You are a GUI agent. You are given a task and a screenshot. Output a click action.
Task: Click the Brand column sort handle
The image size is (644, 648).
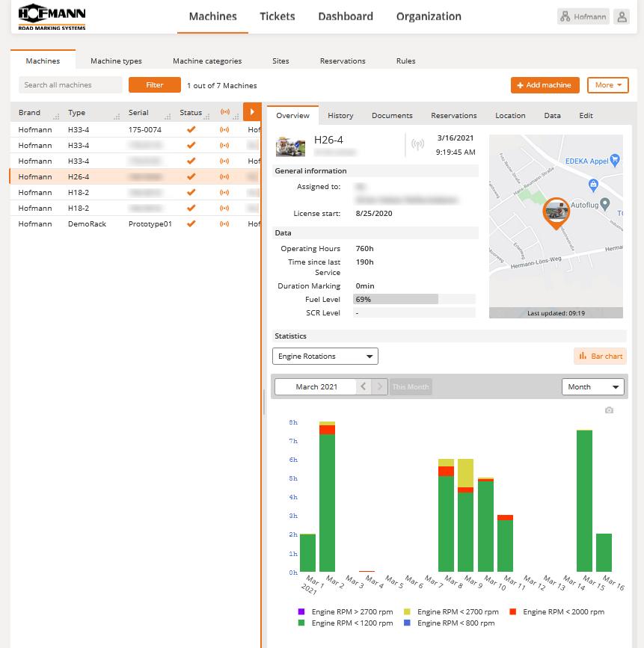pyautogui.click(x=56, y=117)
